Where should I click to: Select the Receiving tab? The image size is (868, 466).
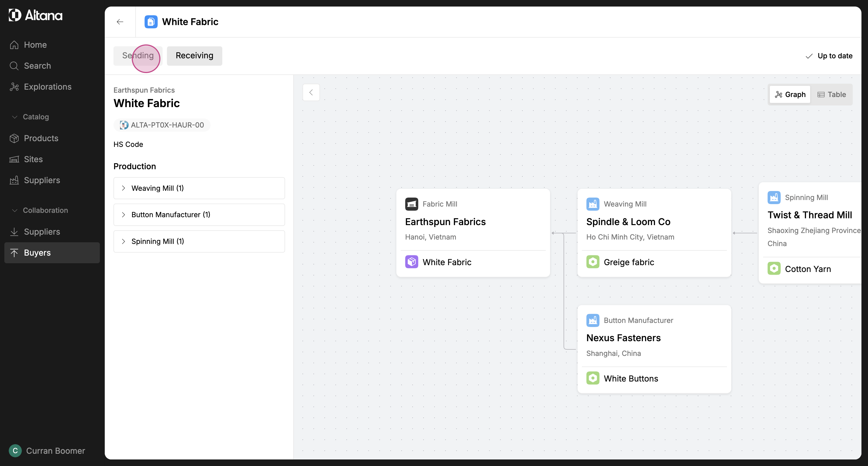point(194,56)
